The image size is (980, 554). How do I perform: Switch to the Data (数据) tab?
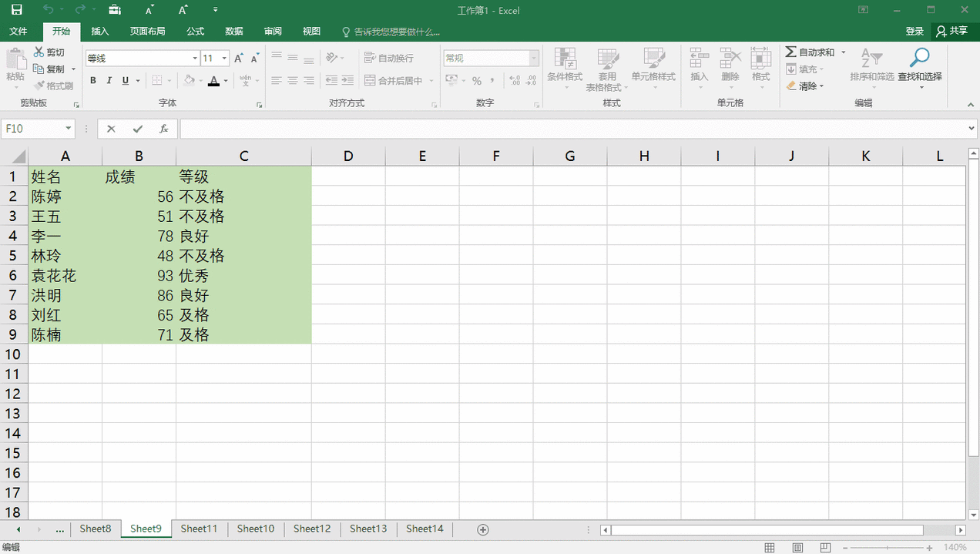(x=234, y=32)
